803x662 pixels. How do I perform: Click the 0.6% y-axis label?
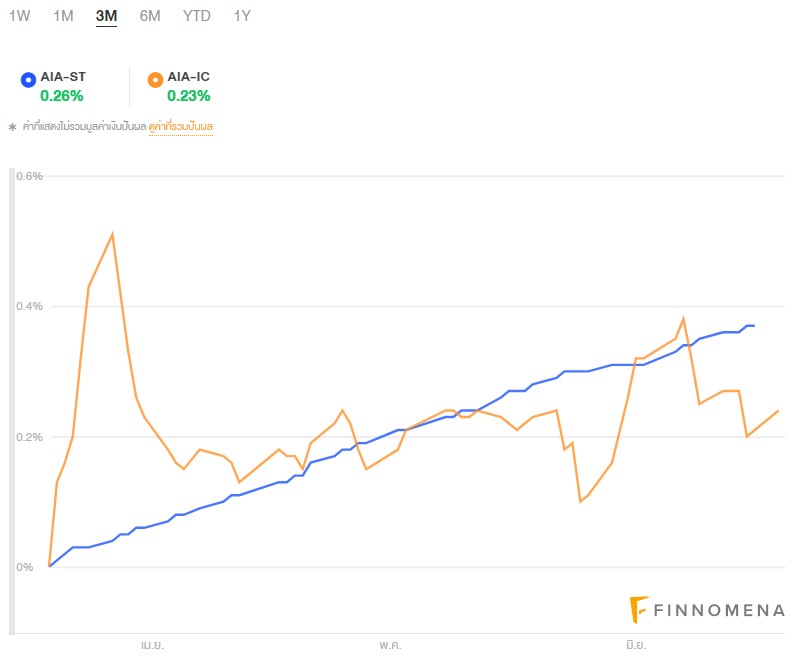click(x=30, y=177)
